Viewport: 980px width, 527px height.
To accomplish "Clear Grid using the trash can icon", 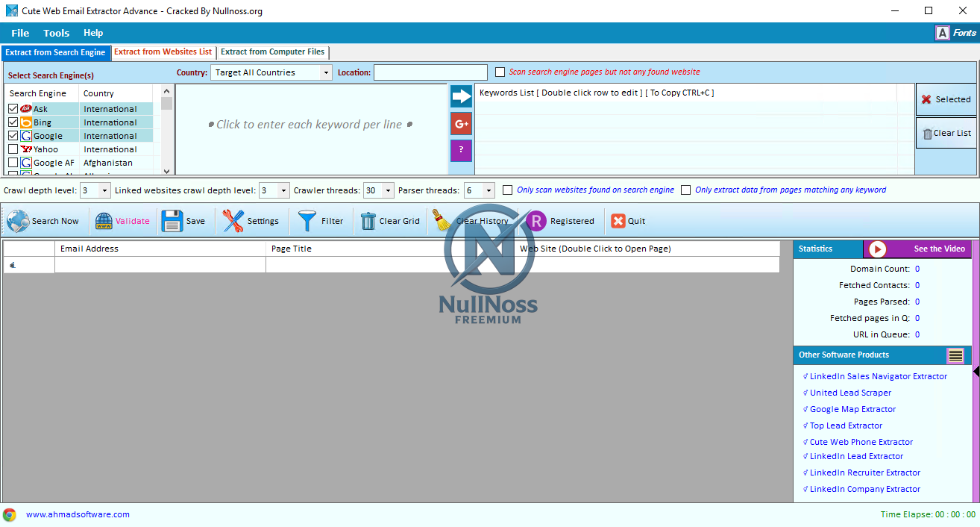I will tap(368, 221).
